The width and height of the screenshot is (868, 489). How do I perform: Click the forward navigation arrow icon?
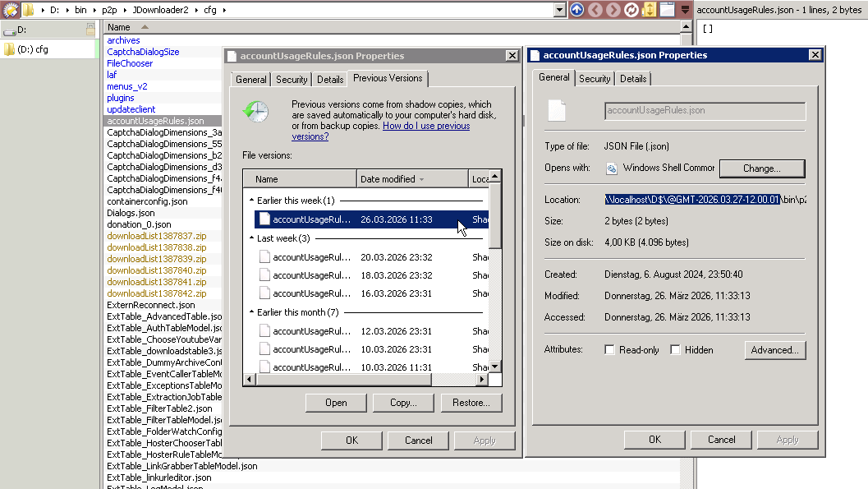[613, 10]
